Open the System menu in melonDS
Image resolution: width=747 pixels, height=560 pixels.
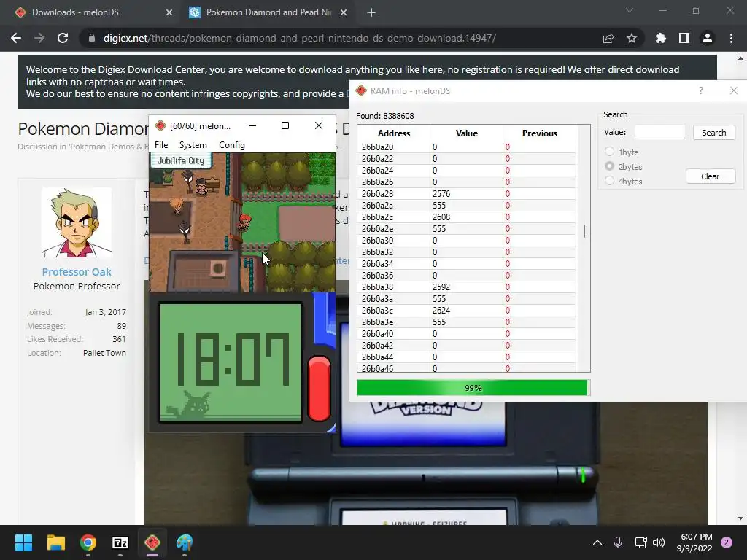pos(193,145)
